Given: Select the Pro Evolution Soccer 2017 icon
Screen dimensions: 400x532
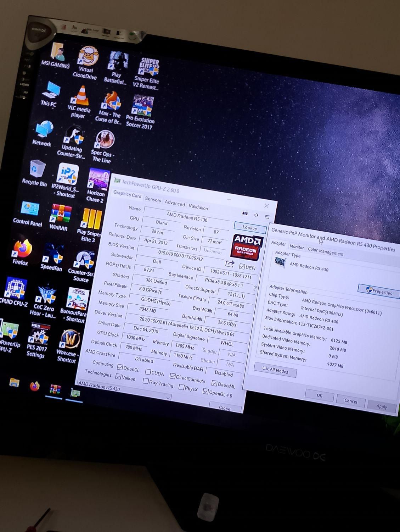Looking at the screenshot, I should (141, 112).
